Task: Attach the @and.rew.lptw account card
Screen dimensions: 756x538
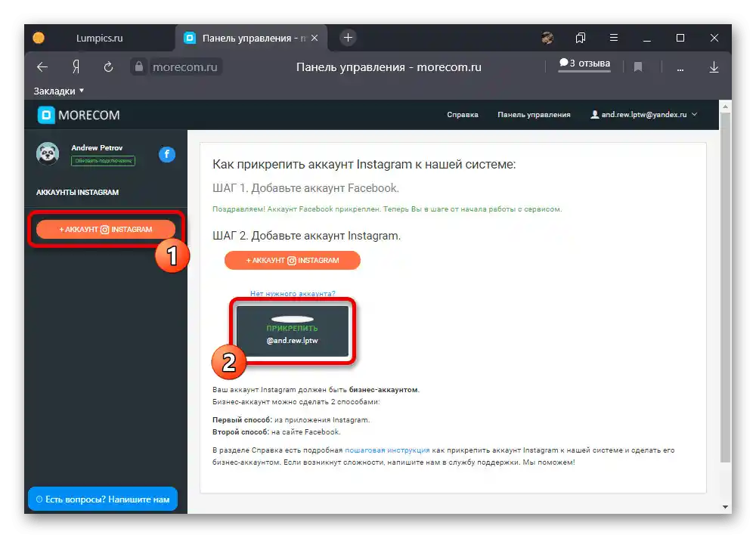Action: 292,331
